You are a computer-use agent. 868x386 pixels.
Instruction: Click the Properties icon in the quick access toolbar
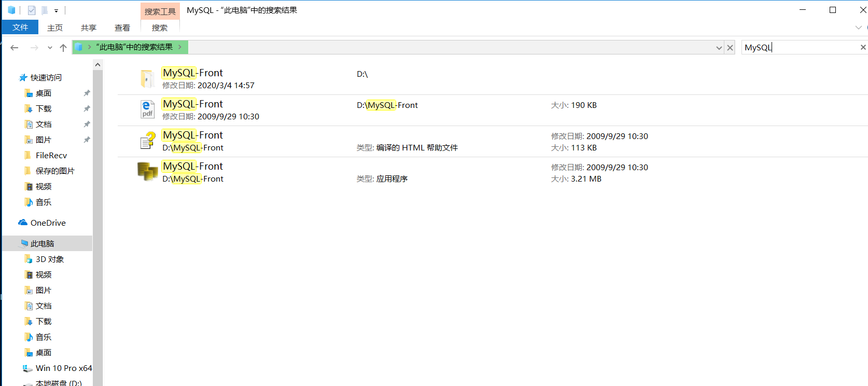pyautogui.click(x=32, y=10)
